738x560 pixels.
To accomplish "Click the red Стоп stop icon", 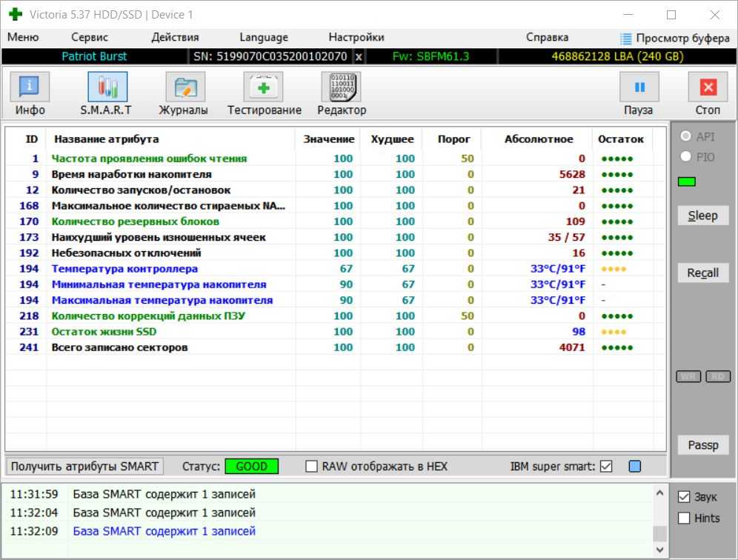I will coord(708,87).
